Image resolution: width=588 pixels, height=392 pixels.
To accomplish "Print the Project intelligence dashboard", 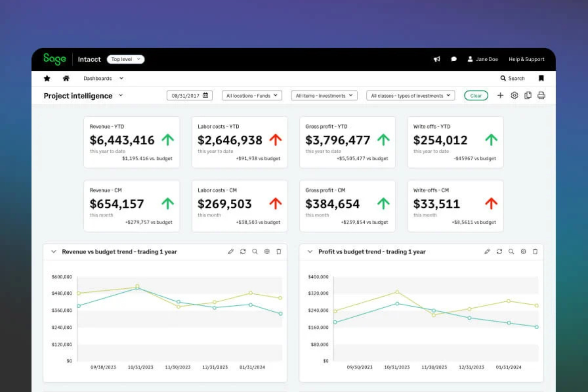I will 541,95.
